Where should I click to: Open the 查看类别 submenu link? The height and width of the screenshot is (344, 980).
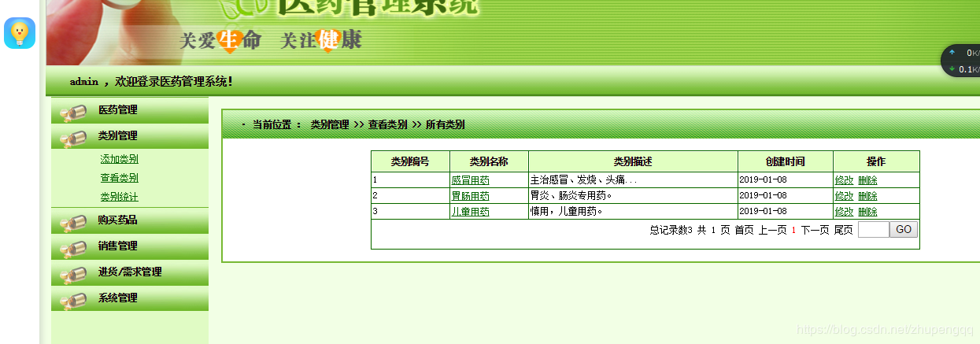click(x=119, y=178)
